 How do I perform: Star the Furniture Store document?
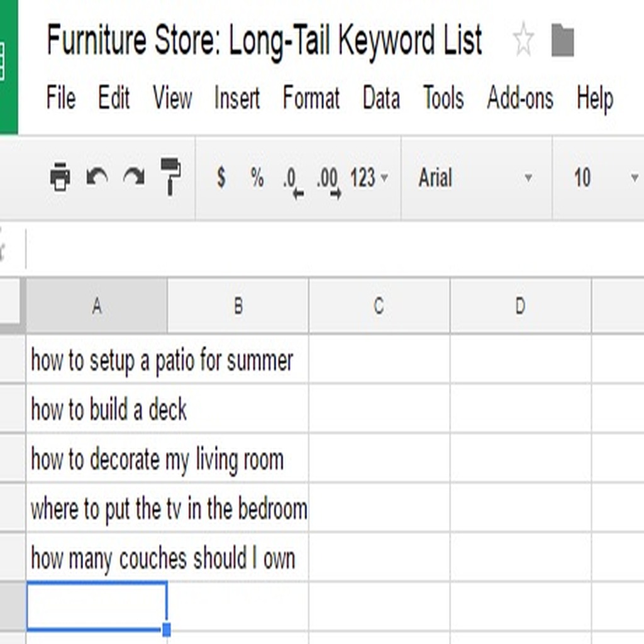pos(524,39)
